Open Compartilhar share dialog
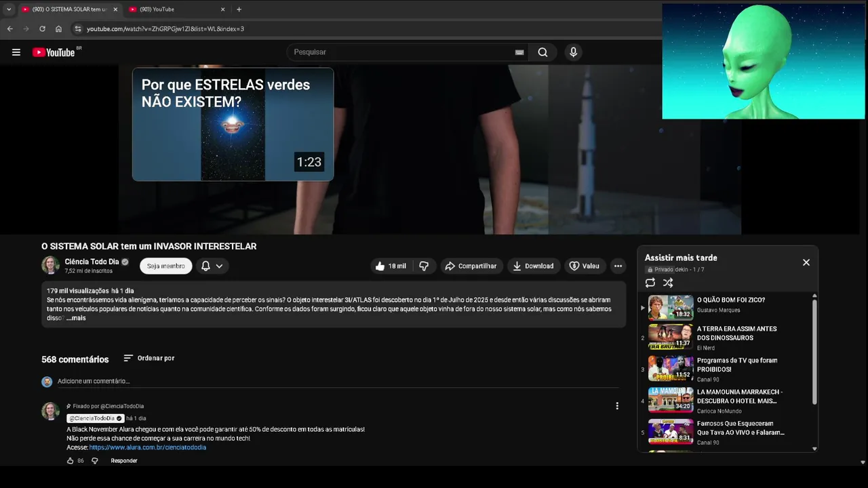 coord(471,266)
